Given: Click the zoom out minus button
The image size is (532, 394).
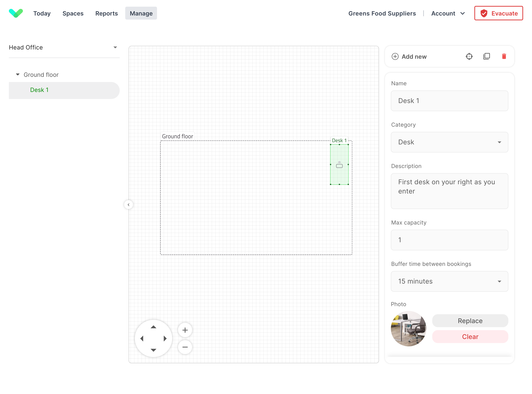Looking at the screenshot, I should coord(185,347).
